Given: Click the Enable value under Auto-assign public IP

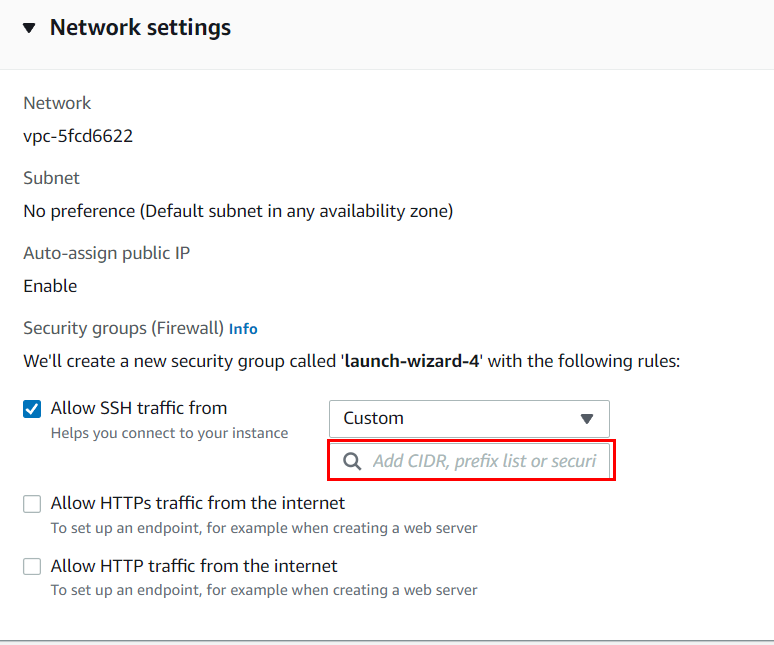Looking at the screenshot, I should pyautogui.click(x=50, y=286).
